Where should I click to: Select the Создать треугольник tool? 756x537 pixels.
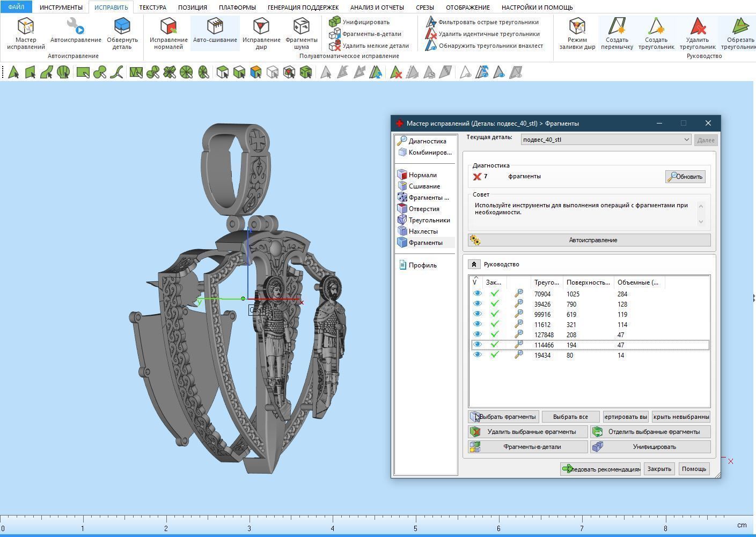click(x=656, y=33)
